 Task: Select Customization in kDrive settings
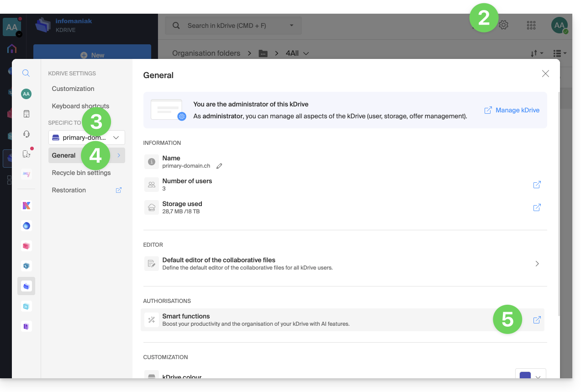coord(73,89)
